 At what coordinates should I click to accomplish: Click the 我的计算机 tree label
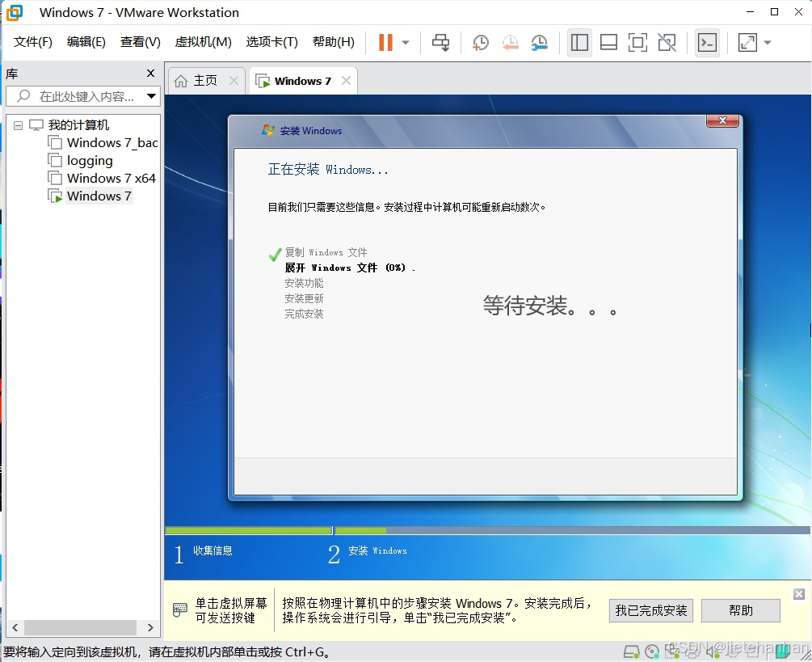78,124
